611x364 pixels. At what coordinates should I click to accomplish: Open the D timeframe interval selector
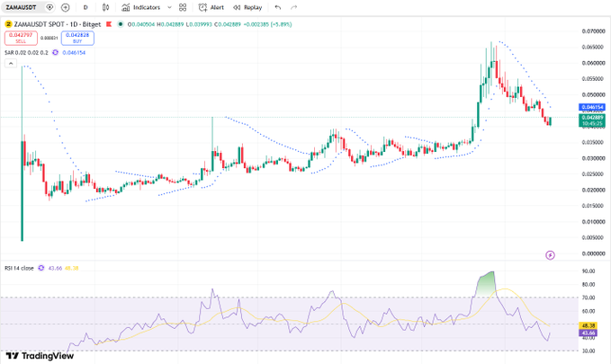click(85, 7)
